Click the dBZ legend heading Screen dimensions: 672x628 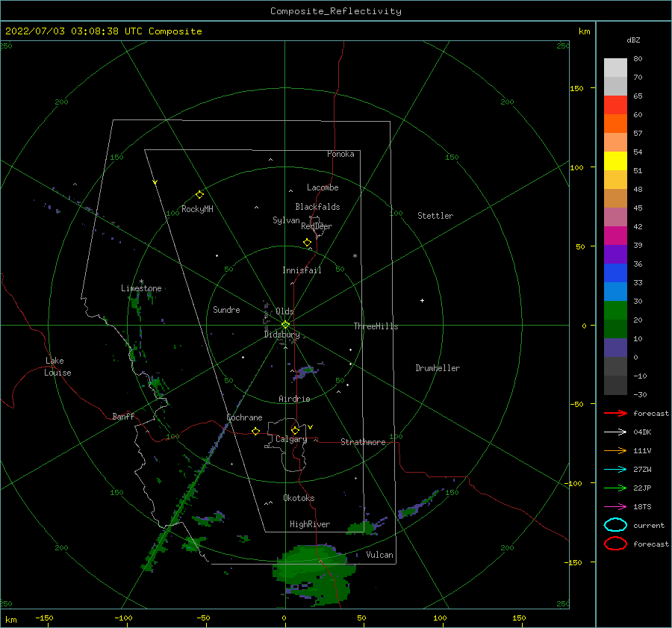pyautogui.click(x=633, y=40)
